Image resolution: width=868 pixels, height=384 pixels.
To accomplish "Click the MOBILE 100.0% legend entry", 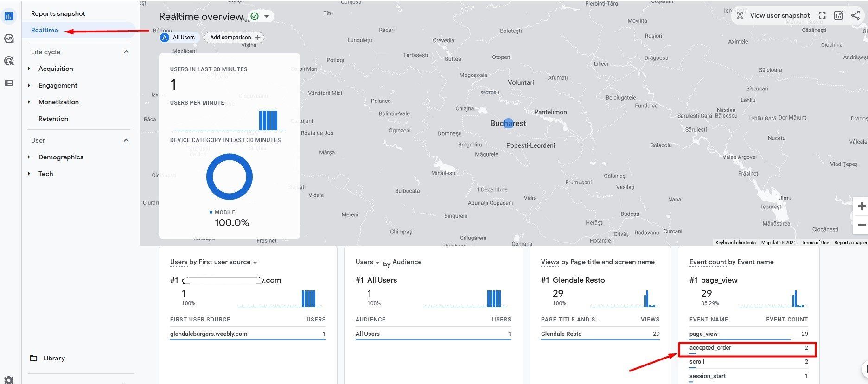I will [x=230, y=218].
